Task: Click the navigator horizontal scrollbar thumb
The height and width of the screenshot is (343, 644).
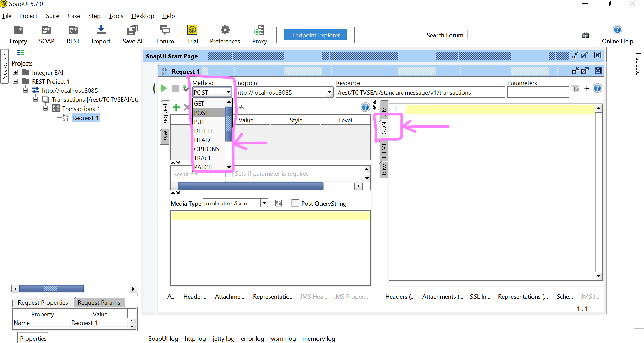Action: pyautogui.click(x=51, y=289)
